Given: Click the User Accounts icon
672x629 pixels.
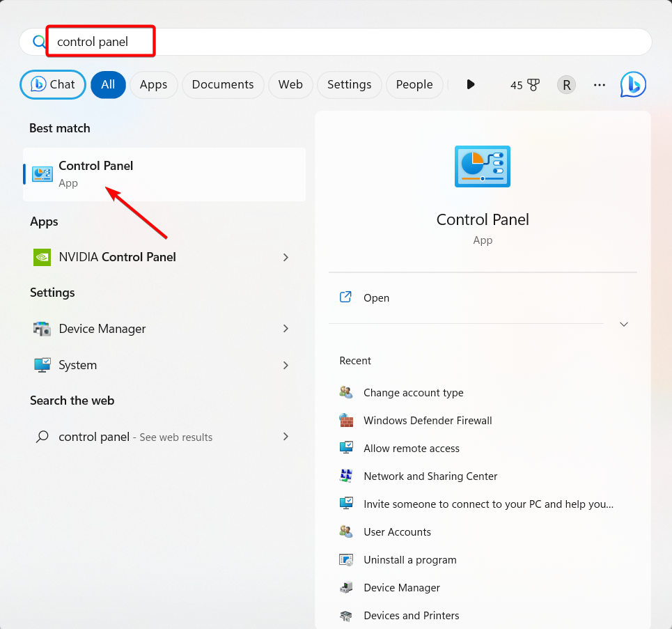Looking at the screenshot, I should [x=346, y=531].
